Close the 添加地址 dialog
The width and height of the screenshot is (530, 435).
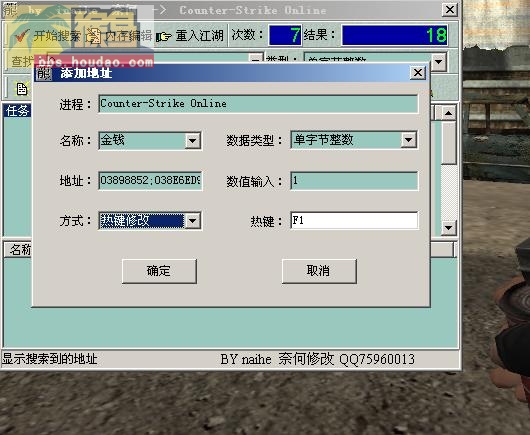point(418,73)
